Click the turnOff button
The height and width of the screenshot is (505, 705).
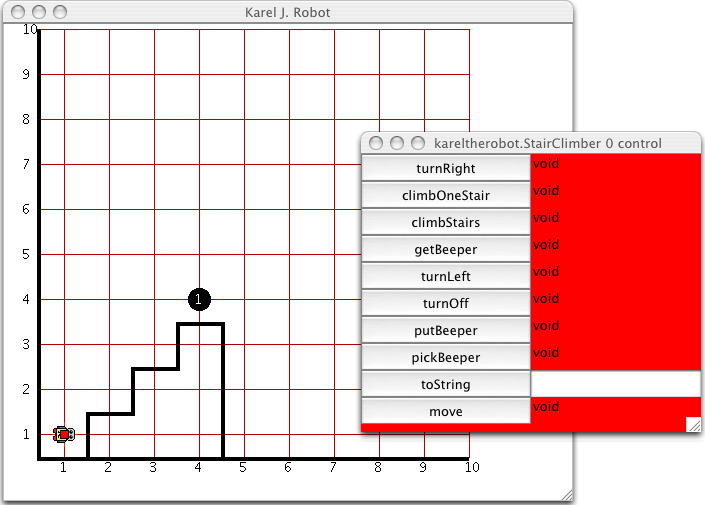[x=446, y=303]
